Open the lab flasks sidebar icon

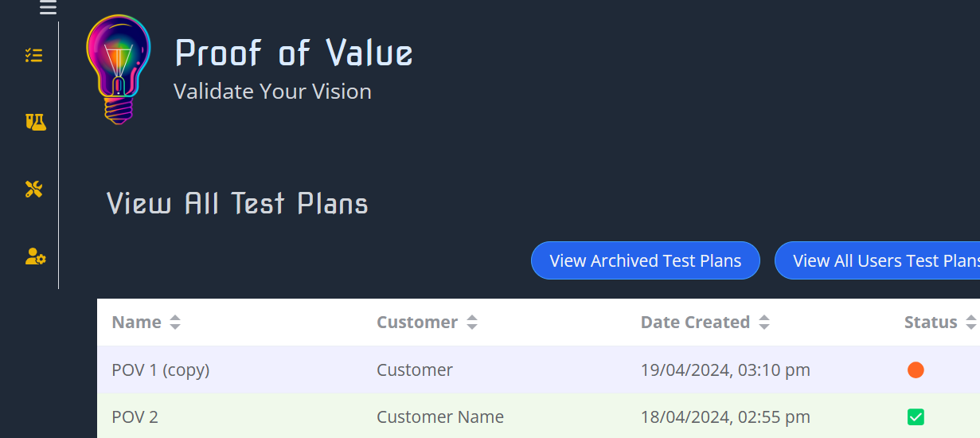coord(35,122)
